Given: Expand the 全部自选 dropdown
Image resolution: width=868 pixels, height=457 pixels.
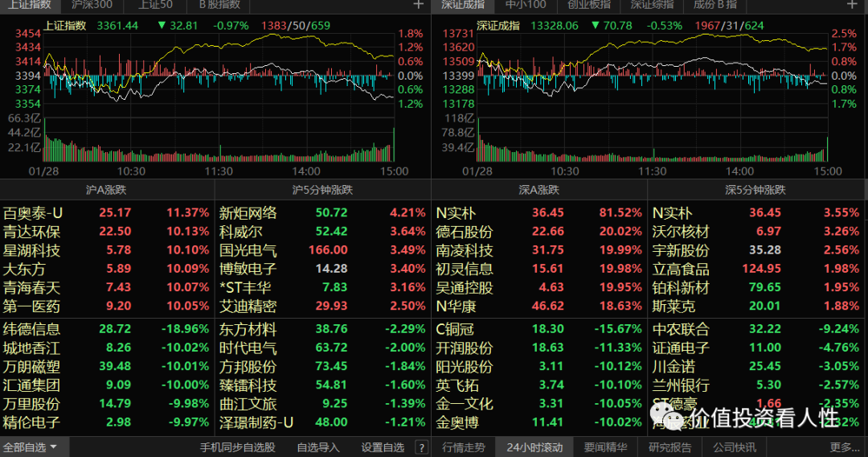Looking at the screenshot, I should point(31,447).
